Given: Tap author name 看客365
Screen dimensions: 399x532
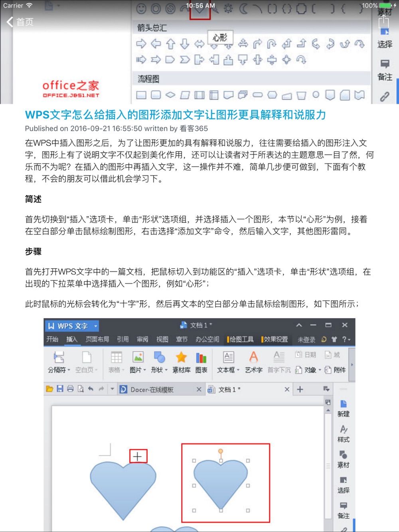Looking at the screenshot, I should (x=194, y=128).
